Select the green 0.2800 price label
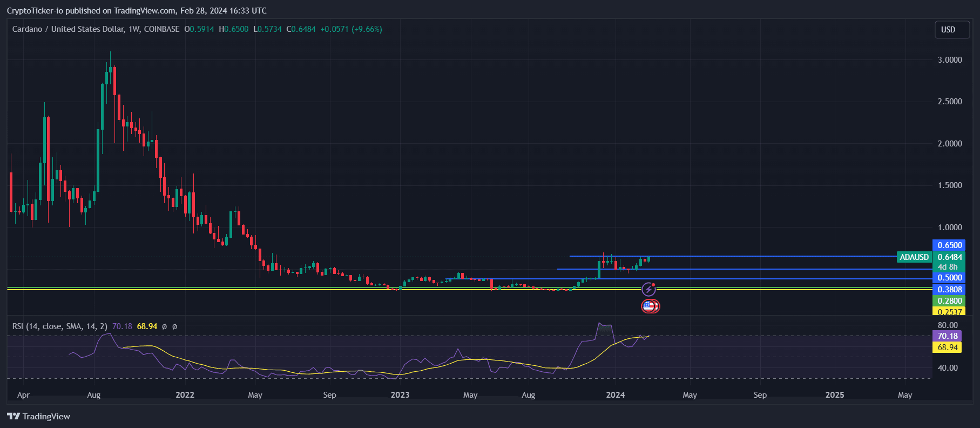This screenshot has height=428, width=980. tap(949, 301)
